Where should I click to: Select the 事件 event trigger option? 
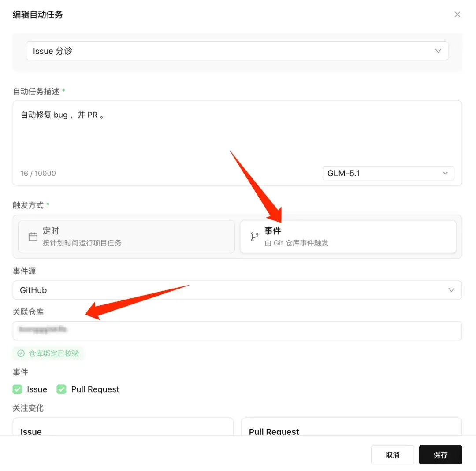click(x=348, y=237)
